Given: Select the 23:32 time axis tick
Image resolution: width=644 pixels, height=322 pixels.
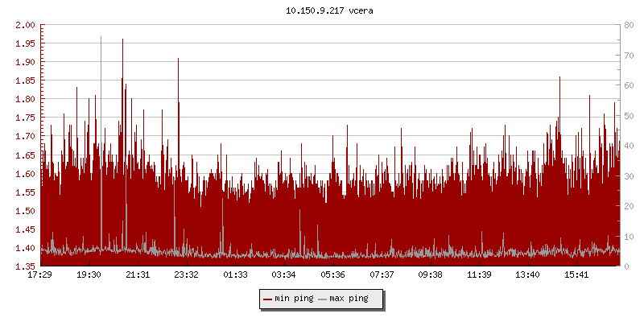Looking at the screenshot, I should pyautogui.click(x=186, y=275).
